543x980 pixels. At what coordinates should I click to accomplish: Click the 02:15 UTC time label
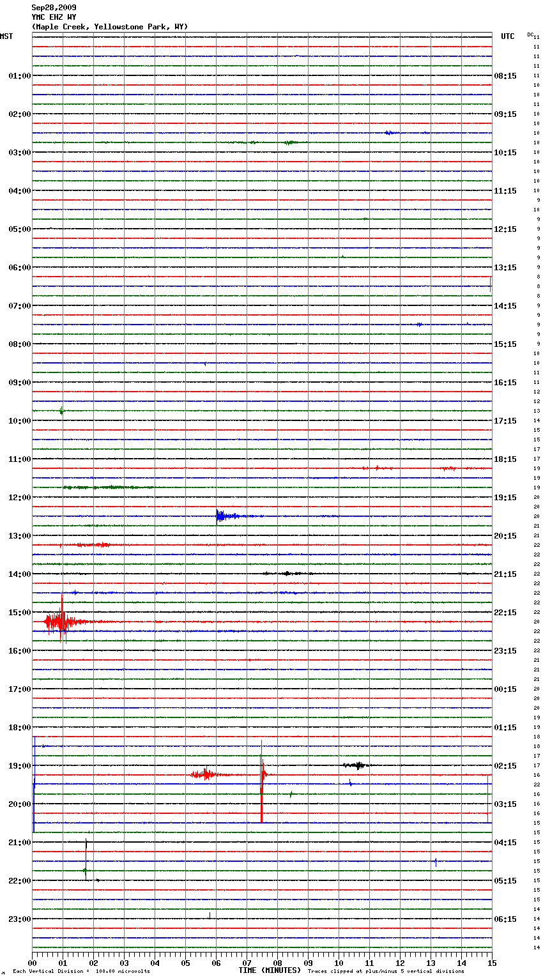[x=505, y=766]
